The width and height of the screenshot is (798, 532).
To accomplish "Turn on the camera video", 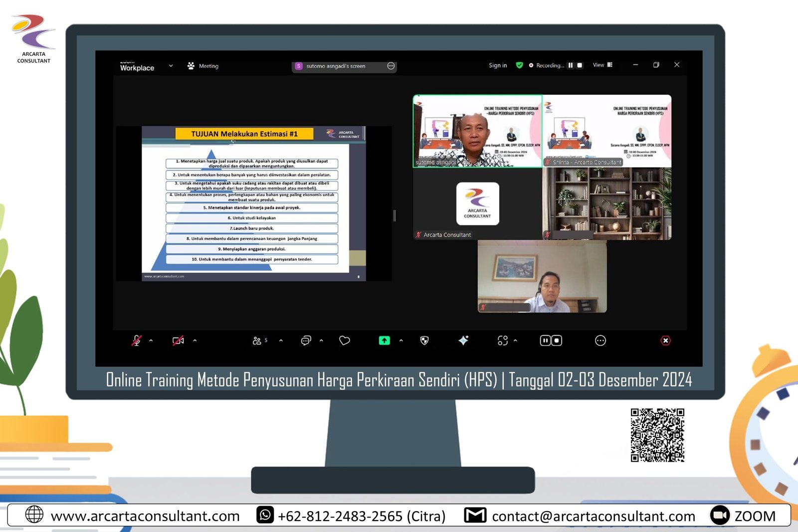I will tap(178, 341).
